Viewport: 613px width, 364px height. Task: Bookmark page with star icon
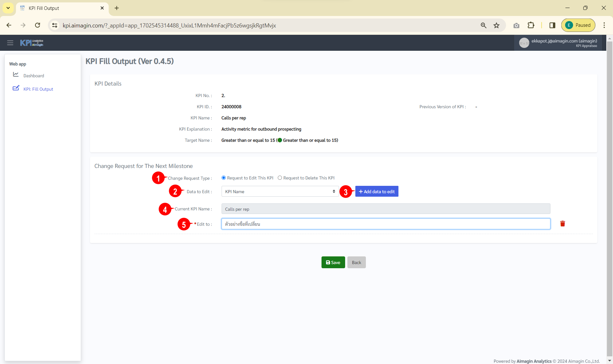(496, 26)
